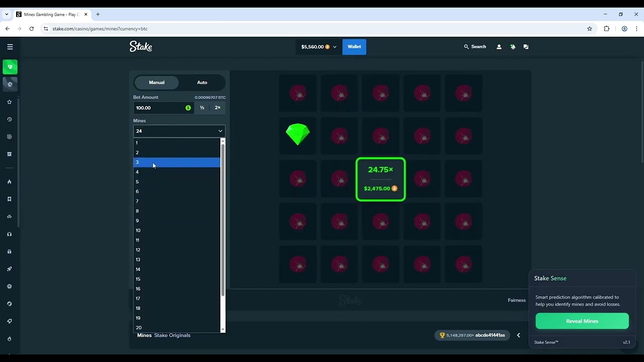Pick 12 from the mines list
Image resolution: width=644 pixels, height=362 pixels.
coord(177,250)
